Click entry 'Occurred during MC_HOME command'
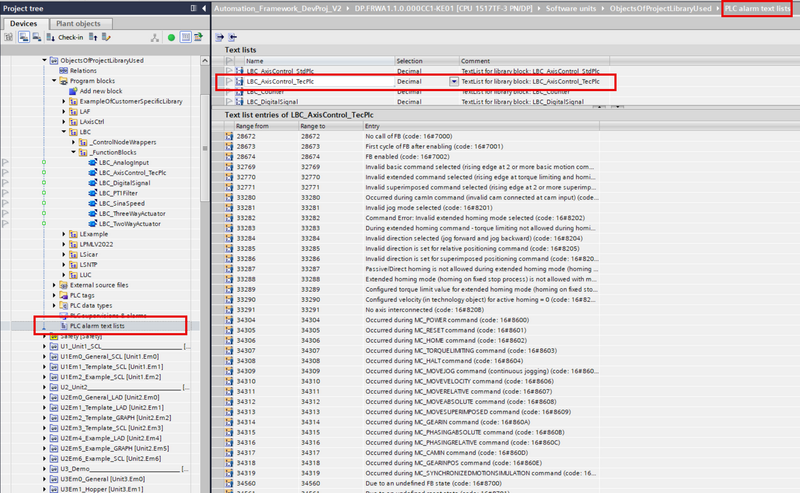The image size is (800, 493). [x=446, y=340]
